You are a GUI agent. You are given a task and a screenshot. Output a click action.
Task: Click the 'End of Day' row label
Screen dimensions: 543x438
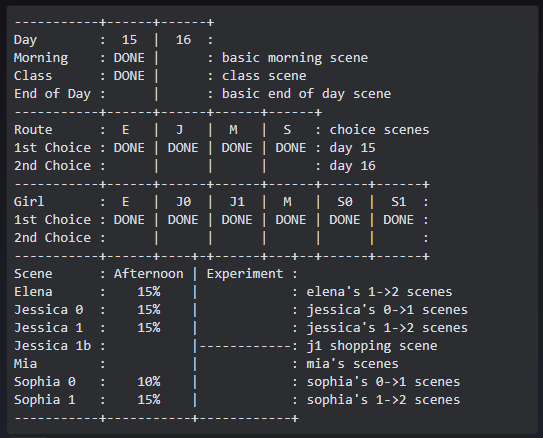pos(52,94)
